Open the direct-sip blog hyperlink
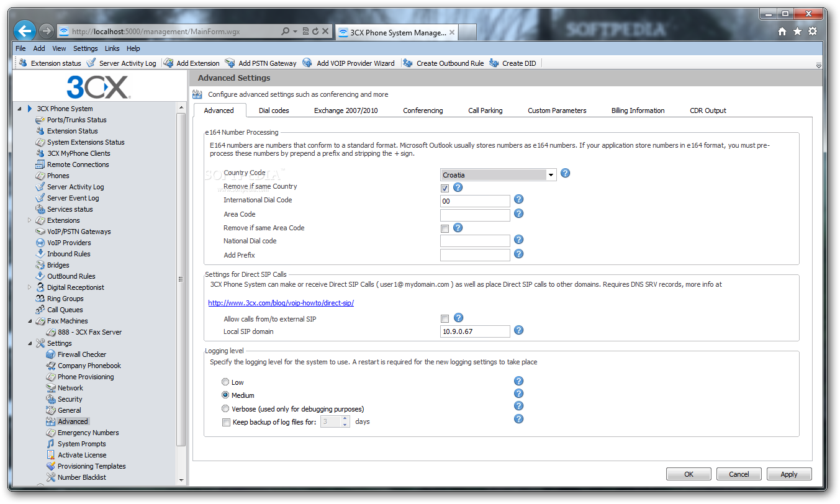The height and width of the screenshot is (504, 840). pyautogui.click(x=281, y=303)
